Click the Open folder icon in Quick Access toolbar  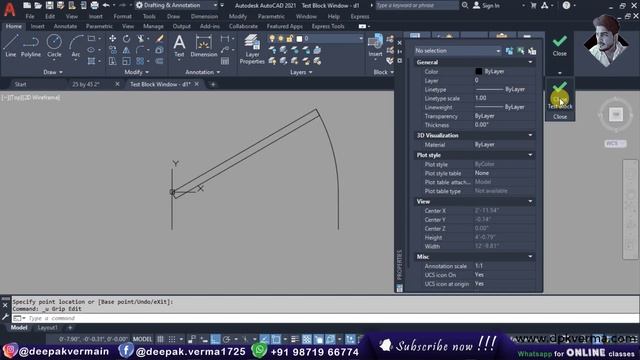[x=38, y=5]
